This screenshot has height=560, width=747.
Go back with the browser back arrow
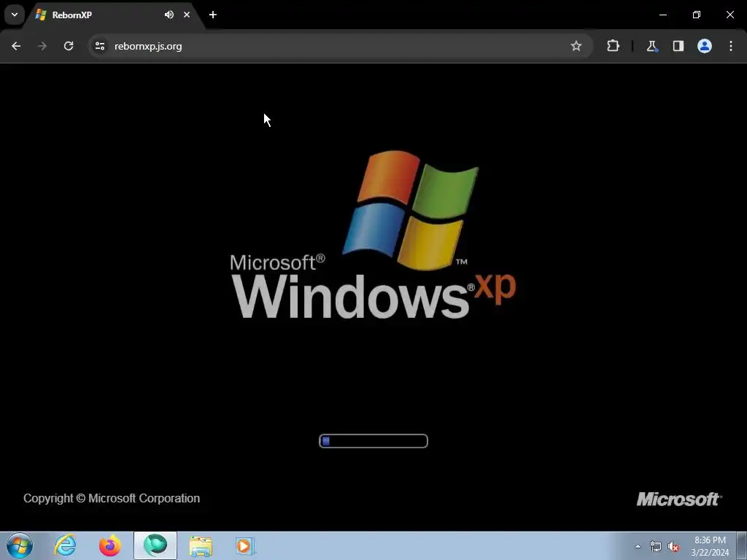point(16,46)
